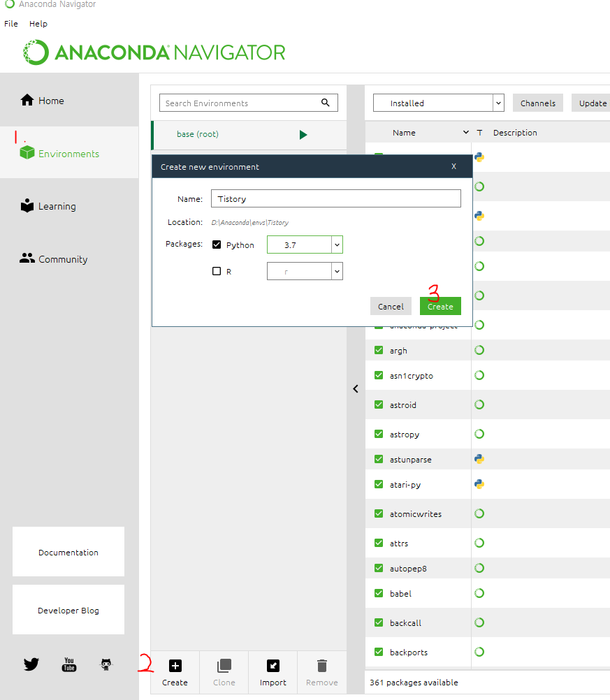Toggle the atomicwrites package checkbox
The image size is (610, 700).
click(379, 513)
